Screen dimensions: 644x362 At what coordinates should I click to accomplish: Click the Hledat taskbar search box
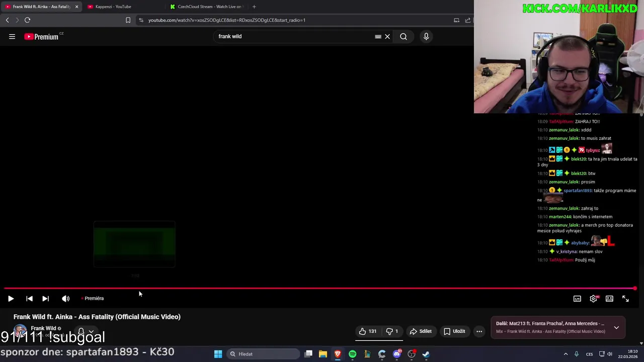(x=263, y=354)
